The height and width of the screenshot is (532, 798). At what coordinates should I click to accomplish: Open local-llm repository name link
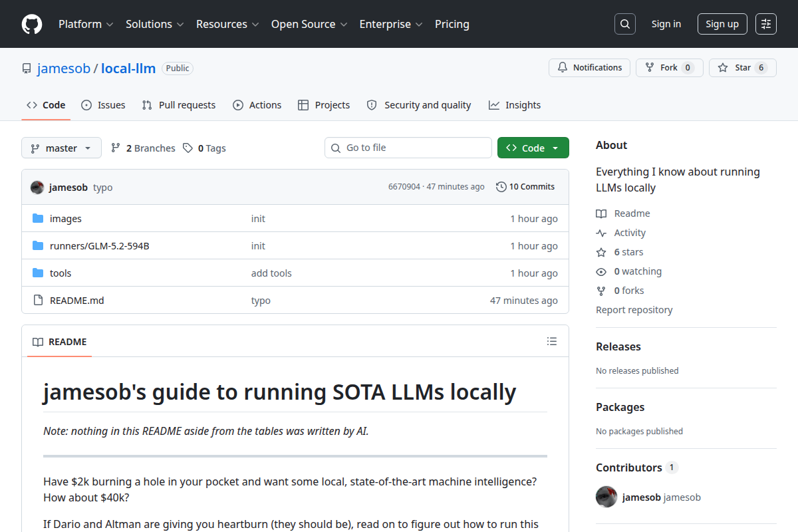pos(128,68)
